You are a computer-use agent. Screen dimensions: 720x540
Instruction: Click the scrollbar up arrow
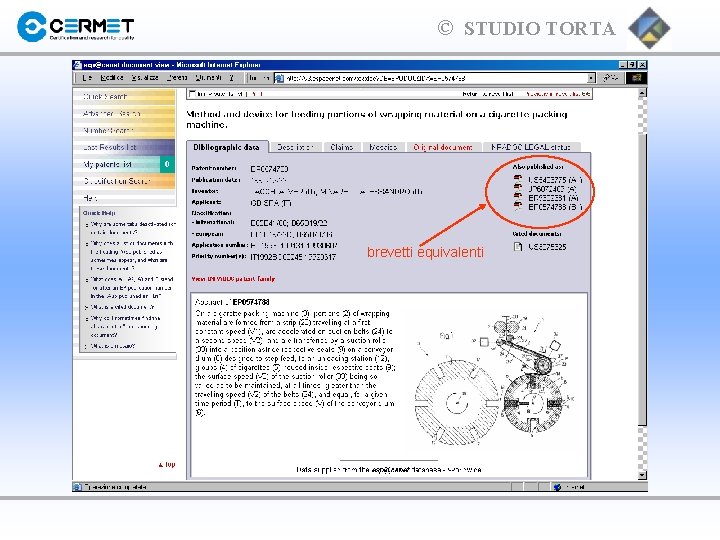tap(642, 93)
